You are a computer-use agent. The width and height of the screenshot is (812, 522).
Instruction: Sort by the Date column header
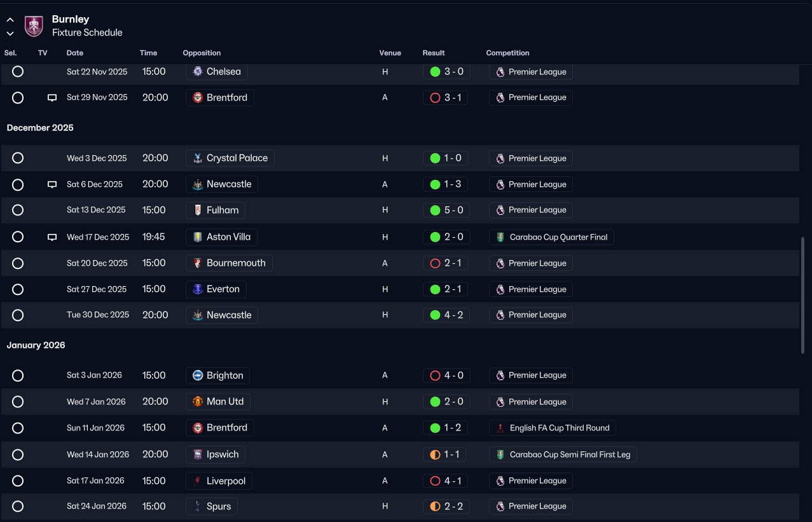point(75,53)
